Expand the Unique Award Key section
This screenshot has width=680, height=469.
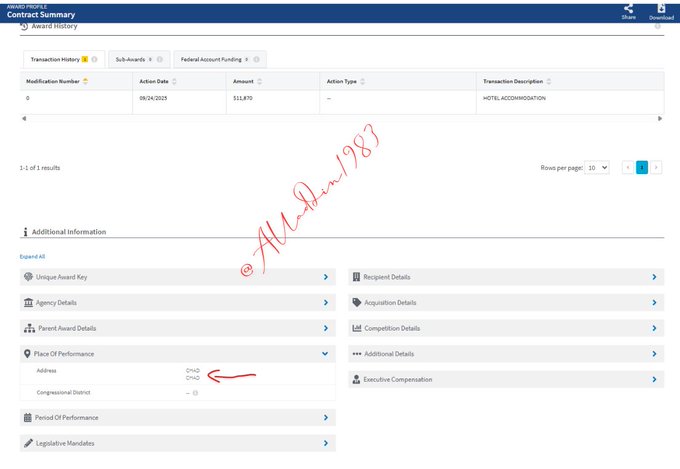click(x=325, y=277)
